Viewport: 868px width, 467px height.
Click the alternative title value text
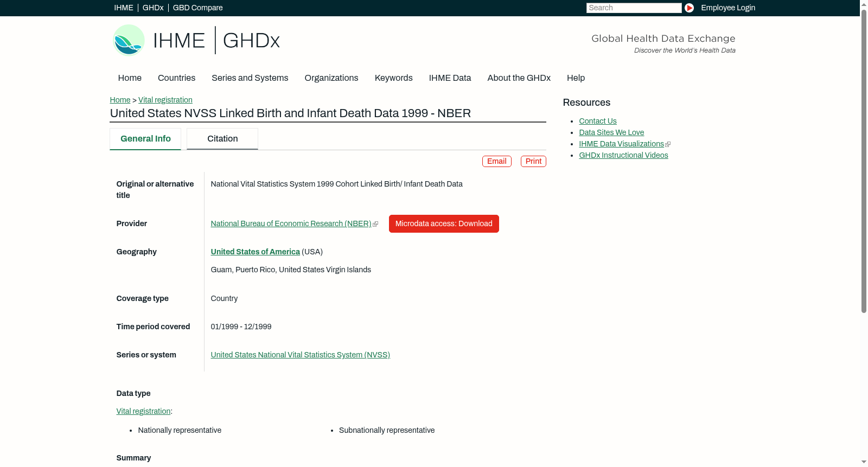click(x=336, y=184)
